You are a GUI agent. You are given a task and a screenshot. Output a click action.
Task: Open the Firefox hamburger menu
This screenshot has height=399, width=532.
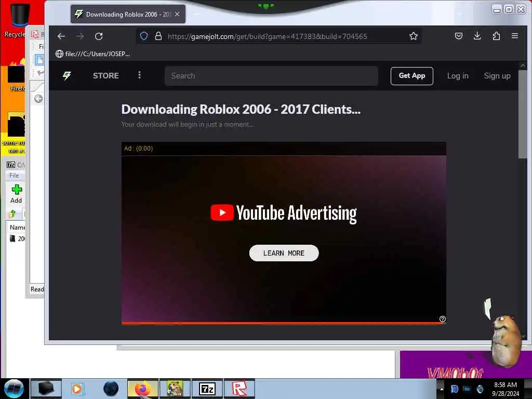click(x=515, y=36)
